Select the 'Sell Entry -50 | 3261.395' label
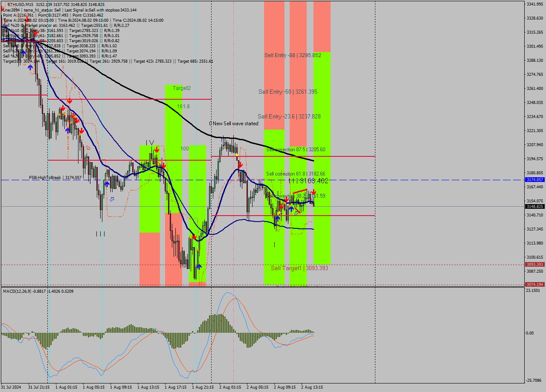The width and height of the screenshot is (546, 392). (288, 92)
